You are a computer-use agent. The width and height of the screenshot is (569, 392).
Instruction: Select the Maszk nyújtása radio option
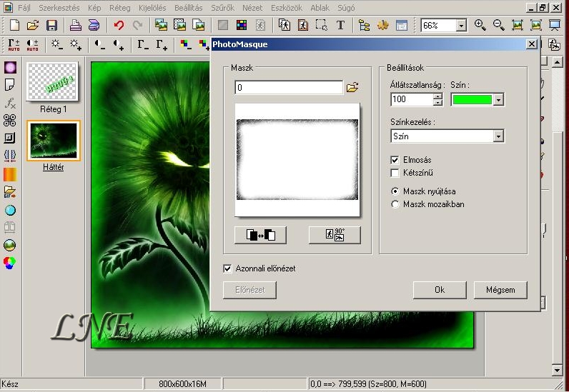395,191
